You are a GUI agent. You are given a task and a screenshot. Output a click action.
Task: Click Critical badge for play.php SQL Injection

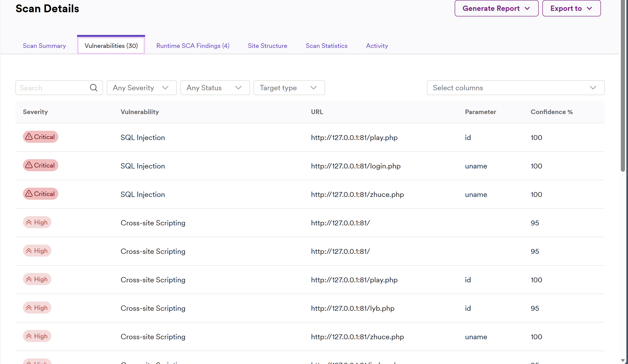(40, 137)
